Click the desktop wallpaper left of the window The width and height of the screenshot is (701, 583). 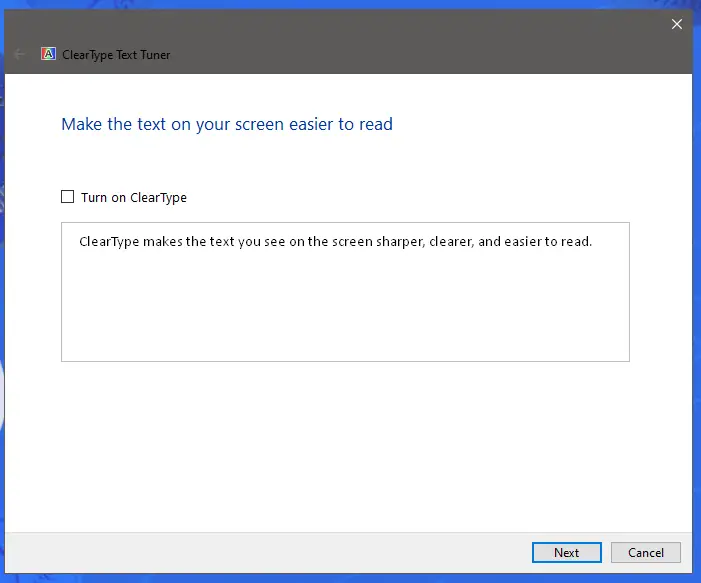(x=3, y=300)
